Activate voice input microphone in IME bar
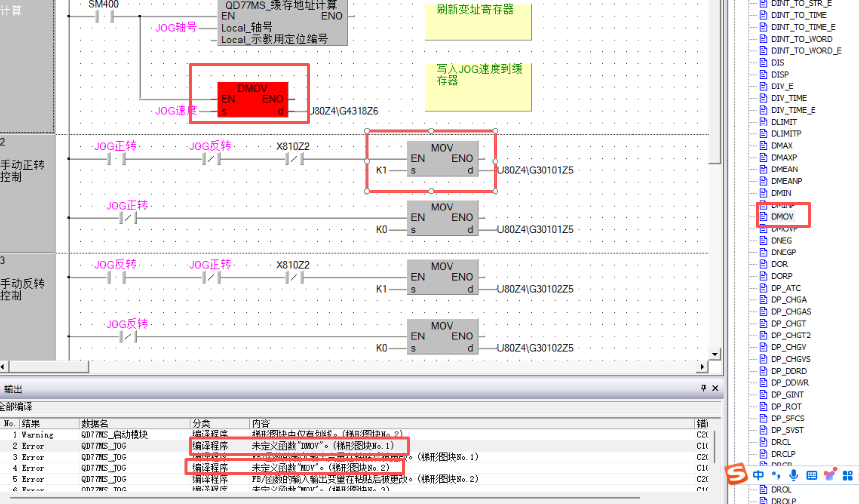Viewport: 859px width, 504px height. tap(794, 475)
